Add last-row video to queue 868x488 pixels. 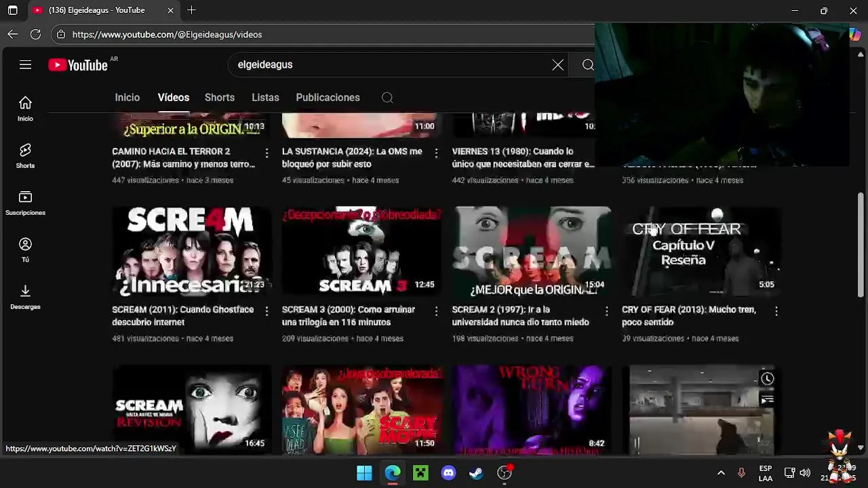click(767, 400)
